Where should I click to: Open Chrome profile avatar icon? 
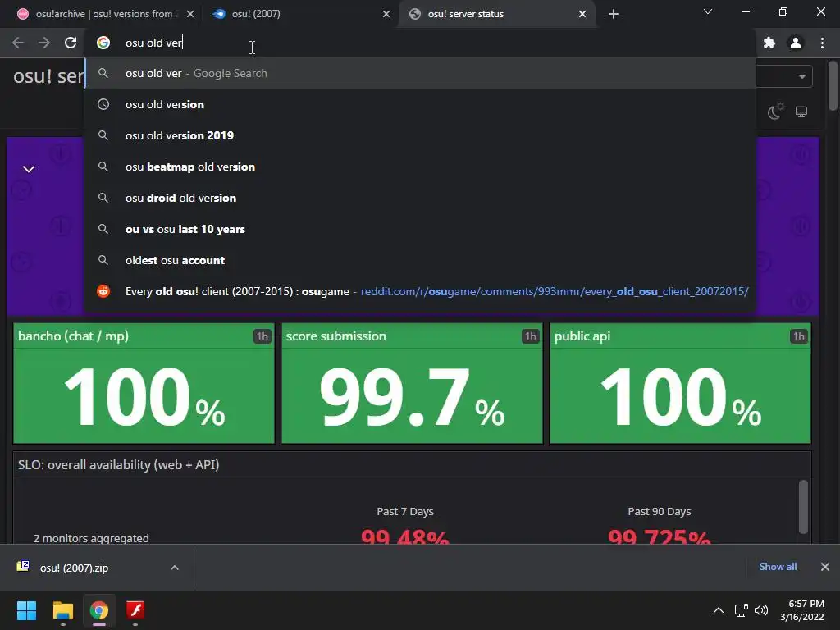tap(796, 43)
